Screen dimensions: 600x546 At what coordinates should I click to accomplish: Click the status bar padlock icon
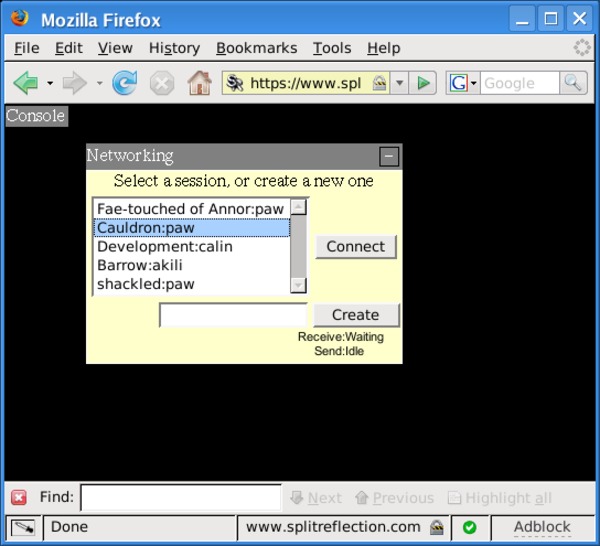coord(437,527)
